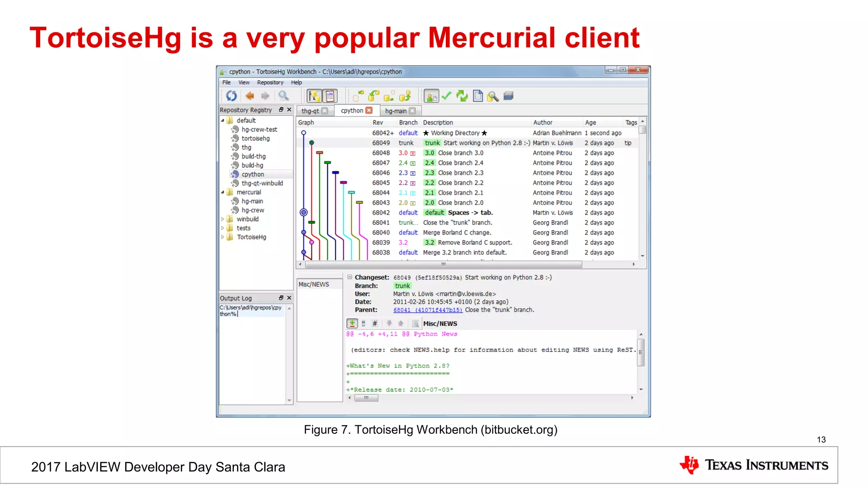Open the File menu
Screen dimensions: 868x488
click(x=226, y=82)
